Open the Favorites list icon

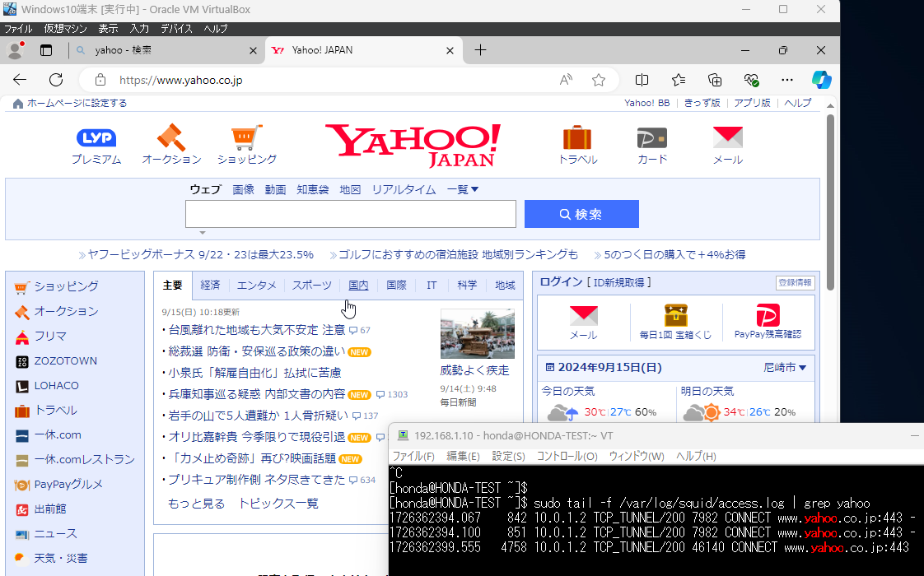[x=679, y=80]
